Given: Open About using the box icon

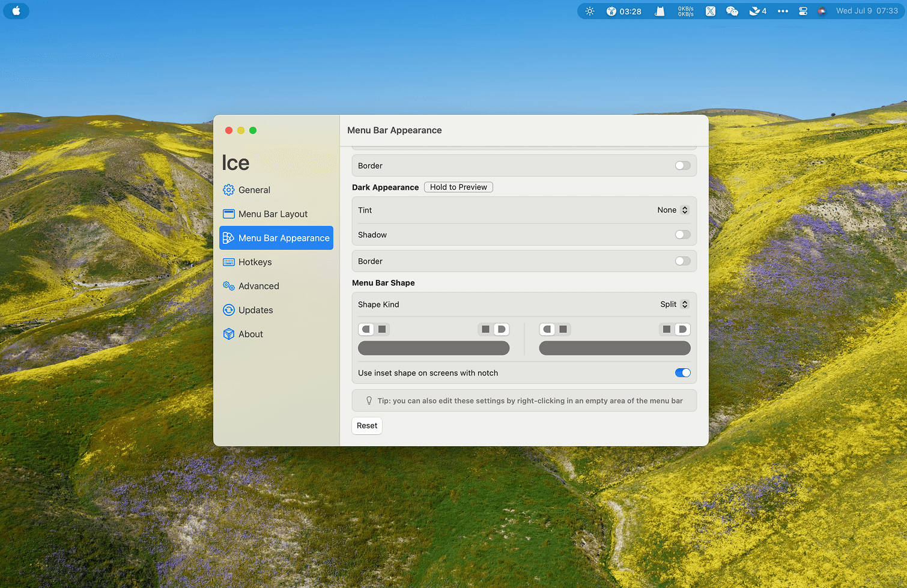Looking at the screenshot, I should (229, 334).
